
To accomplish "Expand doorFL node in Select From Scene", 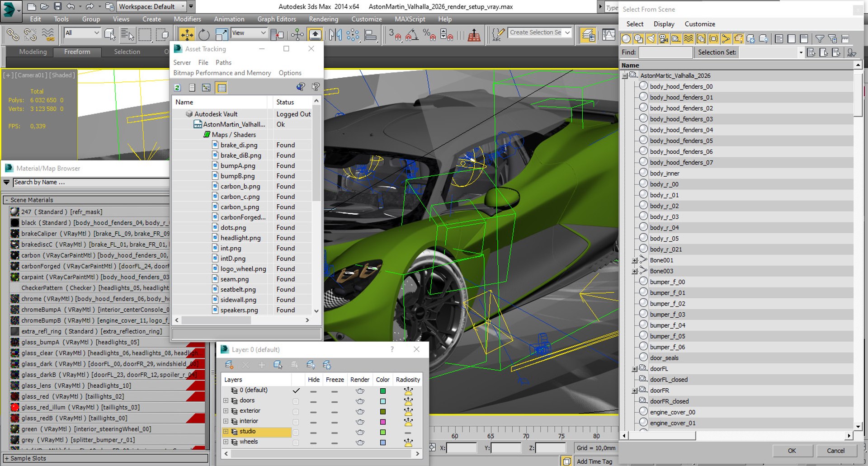I will (635, 369).
